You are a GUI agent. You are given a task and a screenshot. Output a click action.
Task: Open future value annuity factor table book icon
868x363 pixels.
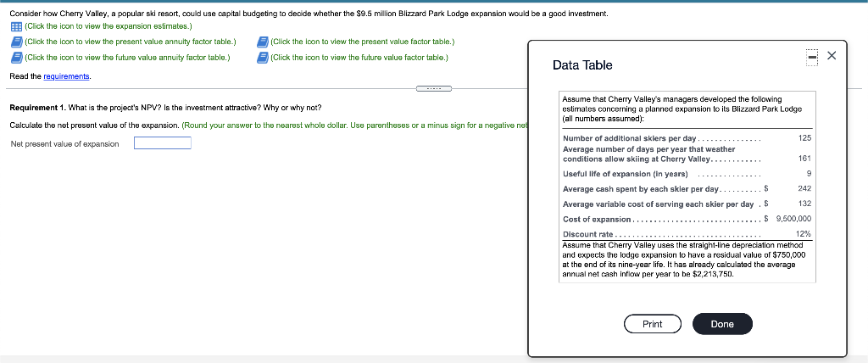click(x=16, y=57)
